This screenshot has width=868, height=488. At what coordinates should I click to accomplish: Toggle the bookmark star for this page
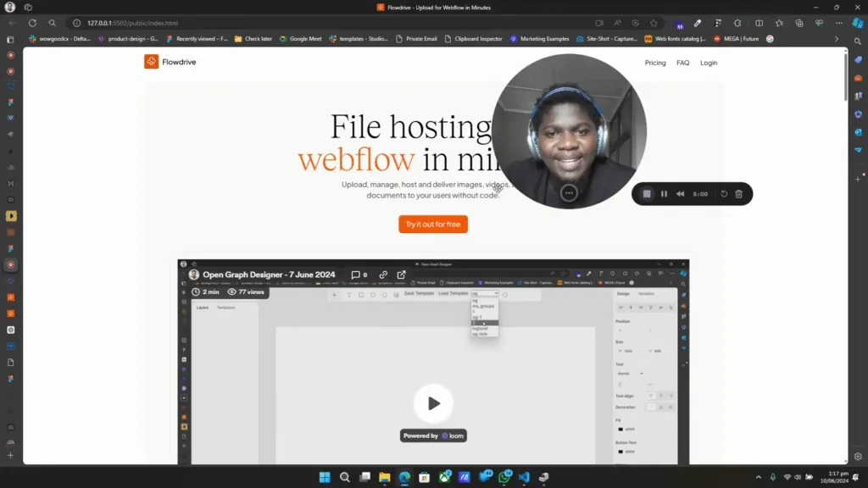click(x=653, y=23)
